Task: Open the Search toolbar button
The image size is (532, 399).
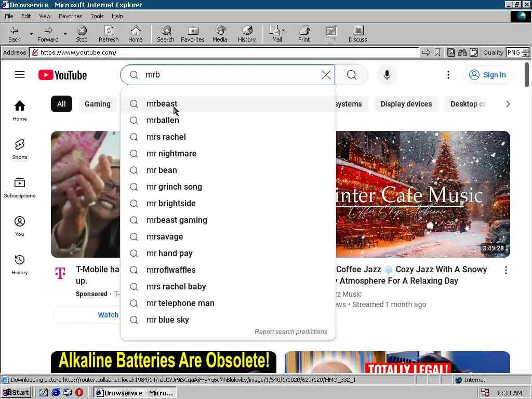Action: pyautogui.click(x=166, y=34)
